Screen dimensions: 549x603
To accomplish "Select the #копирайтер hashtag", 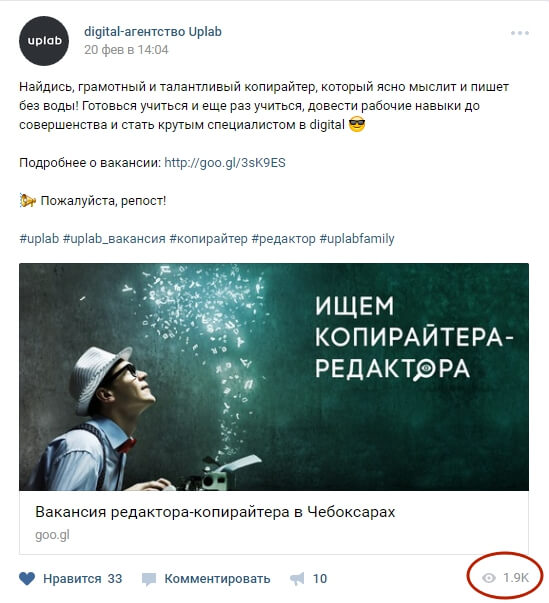I will (209, 239).
